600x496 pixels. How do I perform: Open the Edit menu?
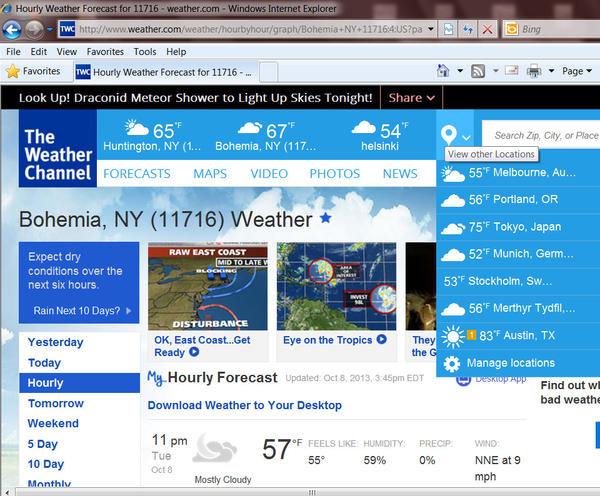pyautogui.click(x=39, y=52)
